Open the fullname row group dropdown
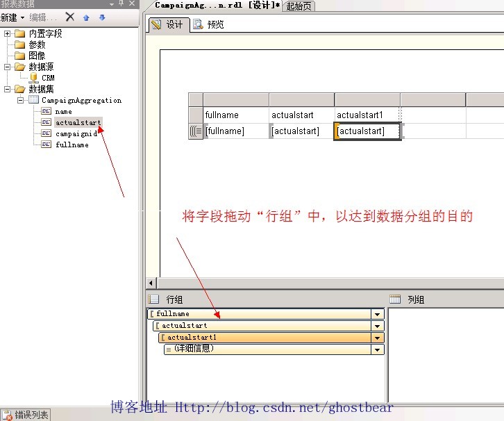 [378, 314]
